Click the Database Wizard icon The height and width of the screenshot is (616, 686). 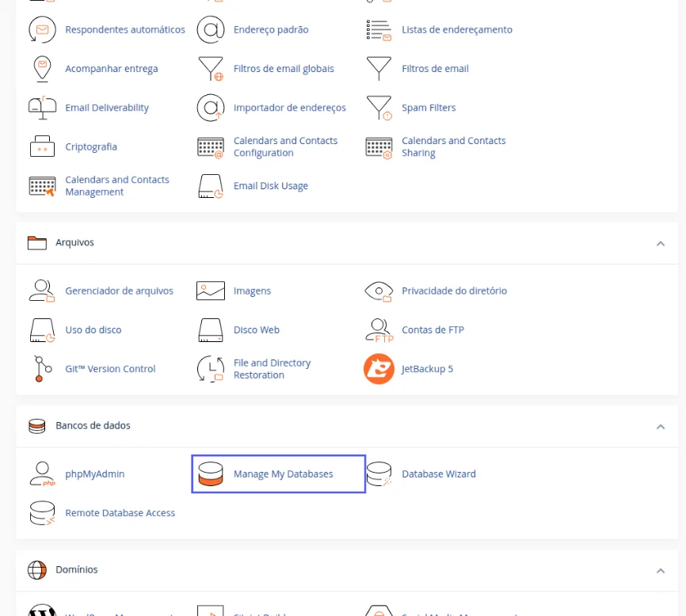tap(379, 474)
